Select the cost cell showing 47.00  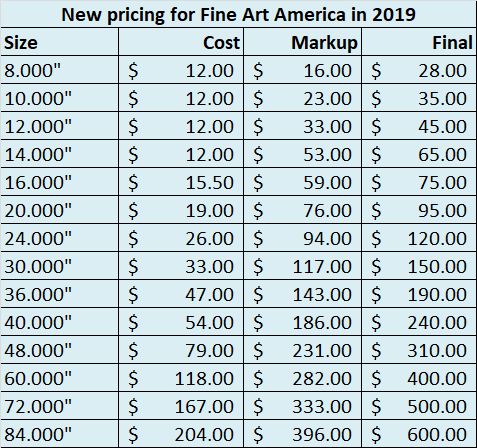tap(181, 294)
